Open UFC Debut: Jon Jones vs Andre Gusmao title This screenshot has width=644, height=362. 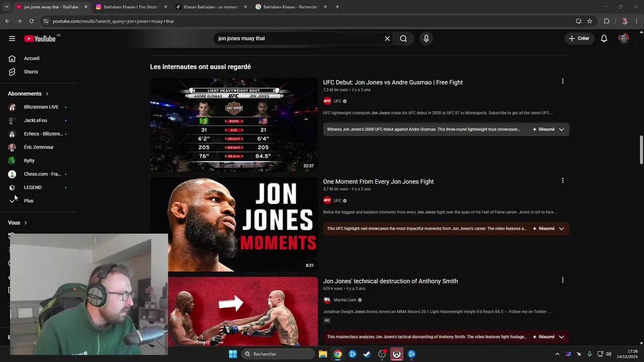pos(393,82)
